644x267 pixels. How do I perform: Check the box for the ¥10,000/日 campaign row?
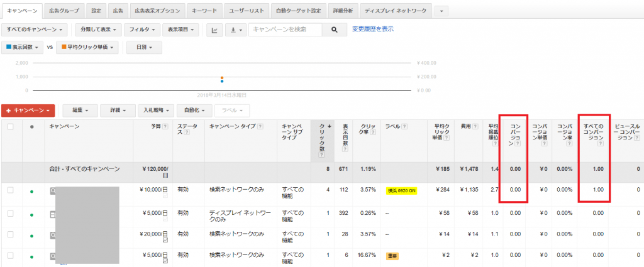pyautogui.click(x=11, y=190)
